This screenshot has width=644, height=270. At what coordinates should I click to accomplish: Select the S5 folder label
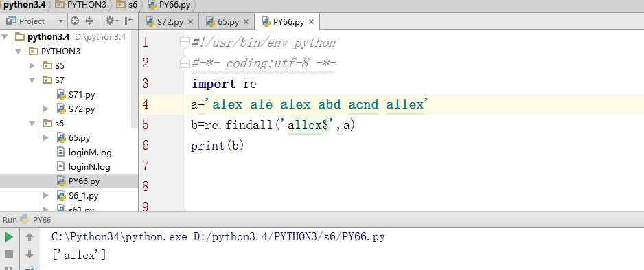coord(60,66)
